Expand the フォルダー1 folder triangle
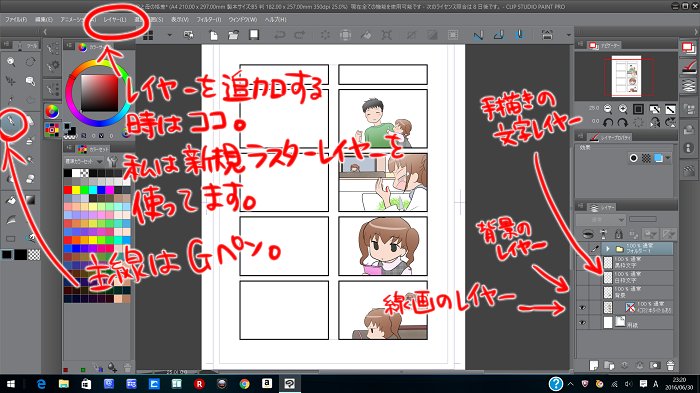Screen dimensions: 700x393 tap(608, 249)
